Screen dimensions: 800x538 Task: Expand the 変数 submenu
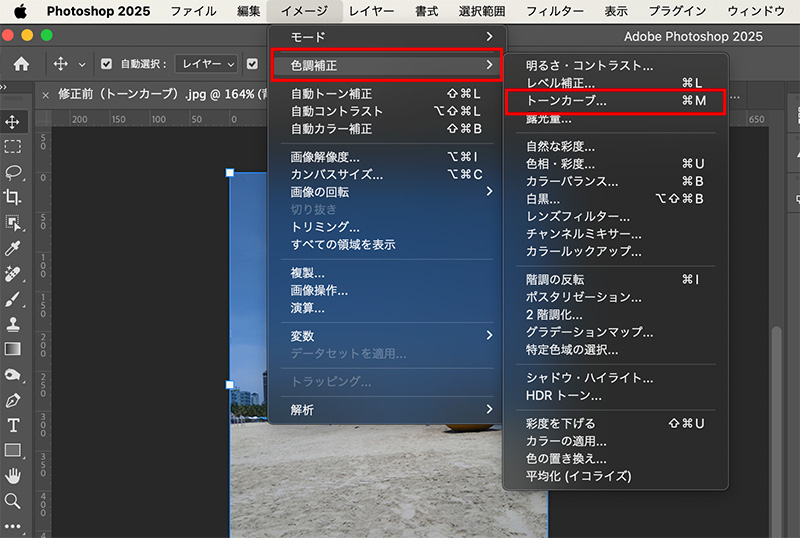pyautogui.click(x=387, y=336)
